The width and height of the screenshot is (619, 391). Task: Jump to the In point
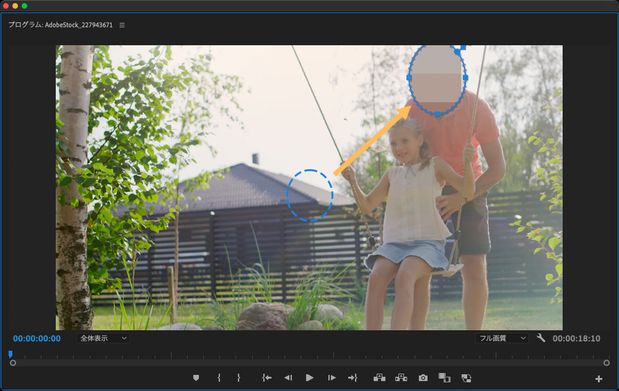(267, 378)
